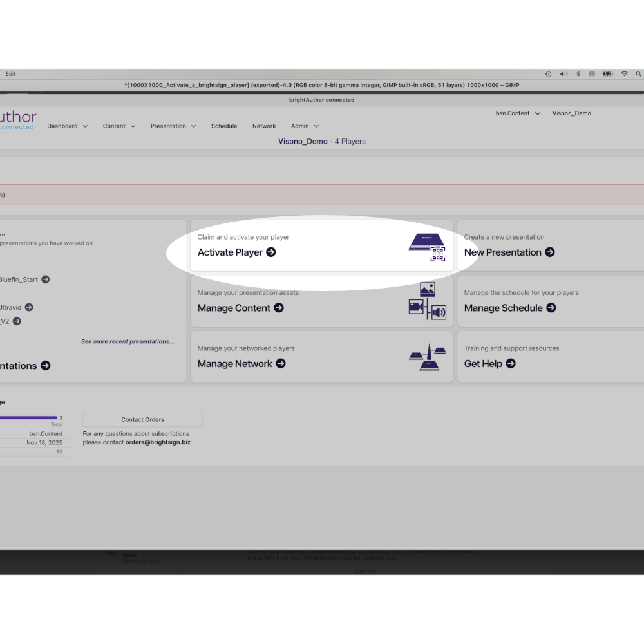
Task: Click the Get Help heading
Action: tap(484, 363)
